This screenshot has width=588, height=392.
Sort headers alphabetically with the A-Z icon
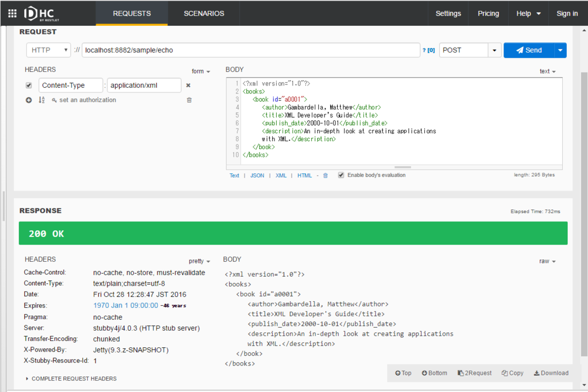point(41,100)
